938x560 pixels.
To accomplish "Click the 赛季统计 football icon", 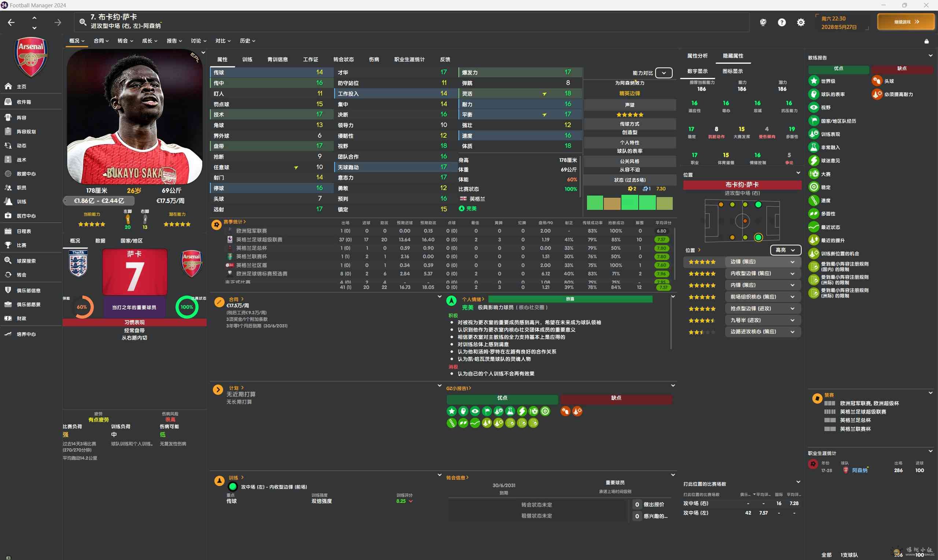I will coord(216,225).
